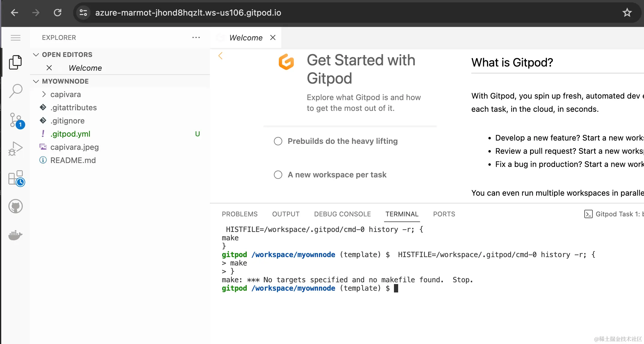Open the hamburger application menu
Screen dimensions: 644x344
[x=16, y=38]
